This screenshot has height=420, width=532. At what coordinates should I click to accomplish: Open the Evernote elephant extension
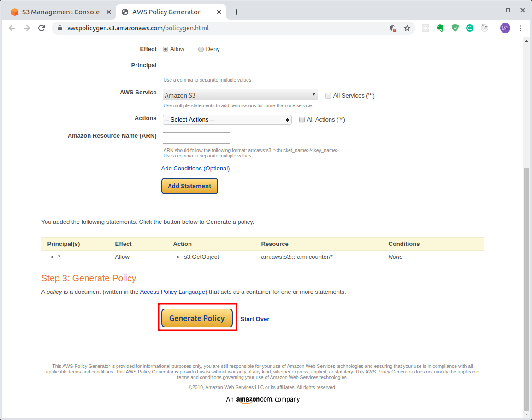coord(440,28)
